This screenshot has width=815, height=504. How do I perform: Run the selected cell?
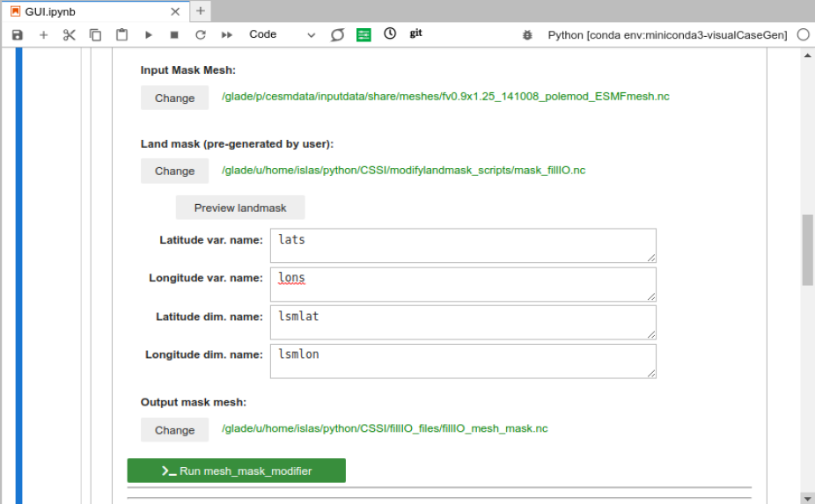click(149, 35)
